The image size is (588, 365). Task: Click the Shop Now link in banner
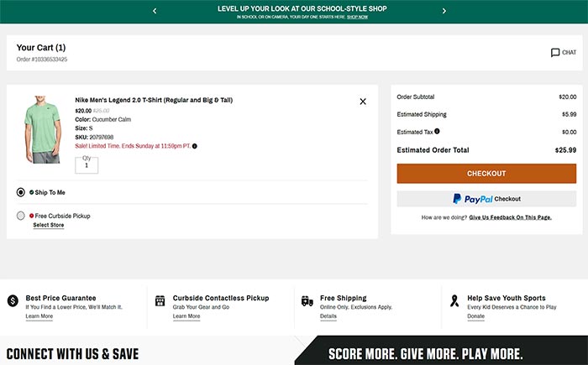[x=357, y=17]
